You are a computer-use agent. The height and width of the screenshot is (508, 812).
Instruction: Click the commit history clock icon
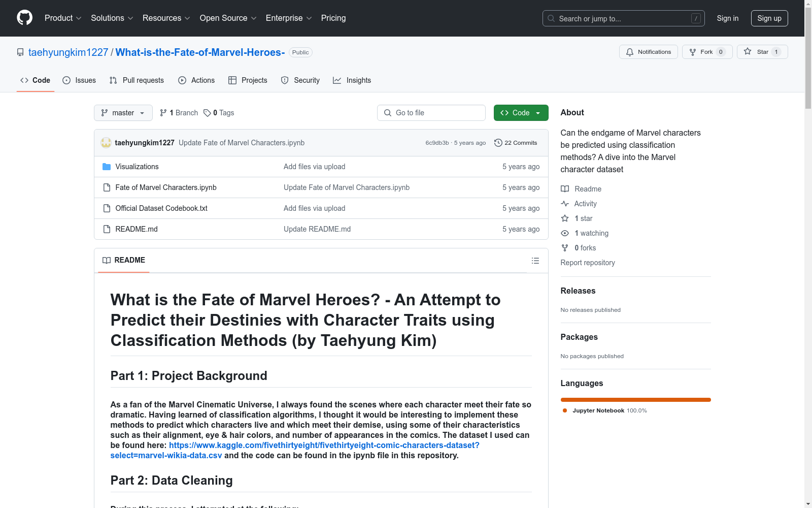[498, 143]
